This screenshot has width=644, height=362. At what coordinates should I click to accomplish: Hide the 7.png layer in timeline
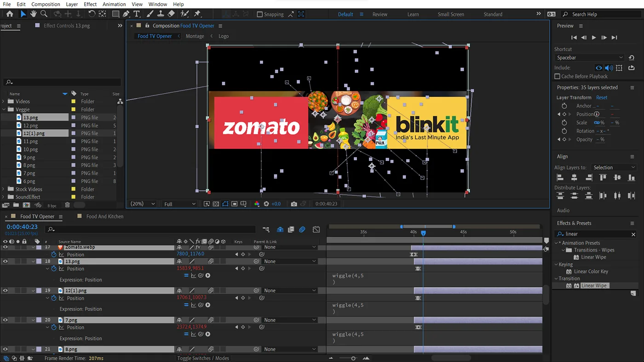point(6,320)
